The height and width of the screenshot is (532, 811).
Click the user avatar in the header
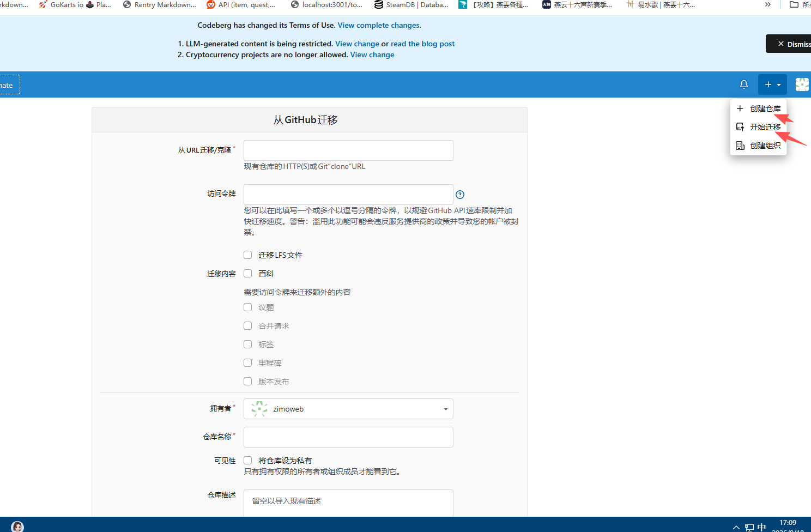click(x=802, y=84)
